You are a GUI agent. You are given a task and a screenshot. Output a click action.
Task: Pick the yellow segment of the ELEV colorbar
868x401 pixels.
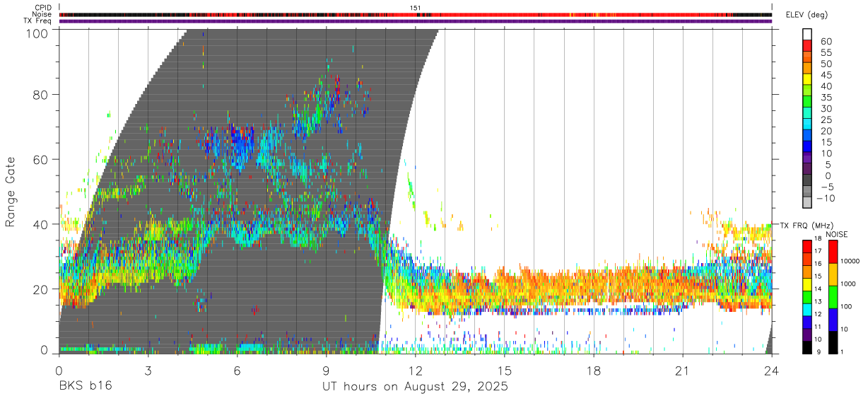click(x=807, y=79)
